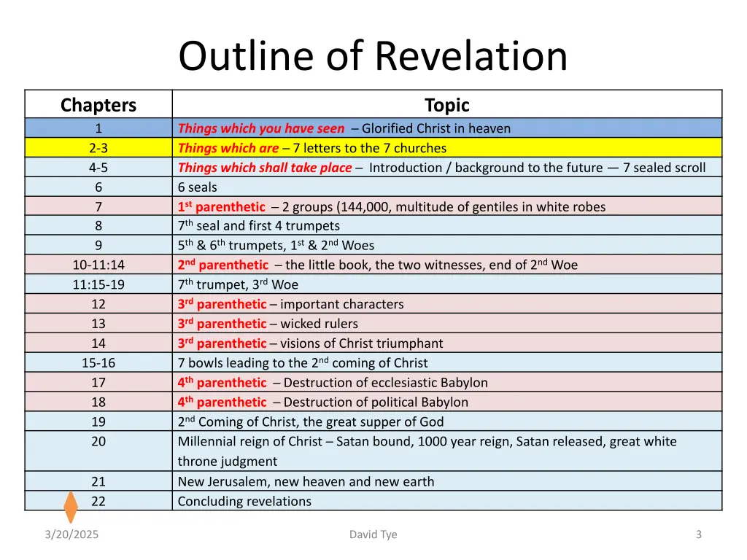Click the date '3/20/2025' footer

[71, 534]
